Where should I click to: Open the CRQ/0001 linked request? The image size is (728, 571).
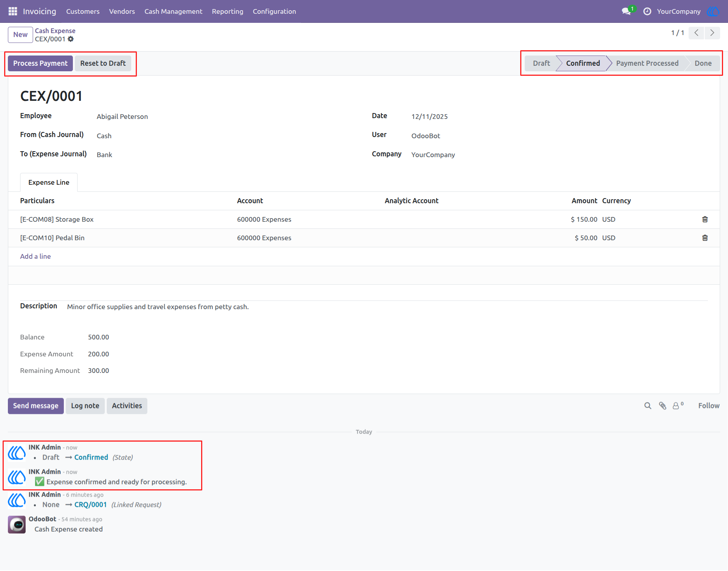pos(91,505)
